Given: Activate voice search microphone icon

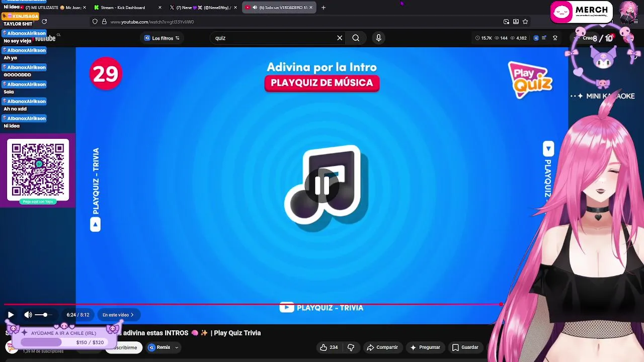Looking at the screenshot, I should click(x=378, y=38).
